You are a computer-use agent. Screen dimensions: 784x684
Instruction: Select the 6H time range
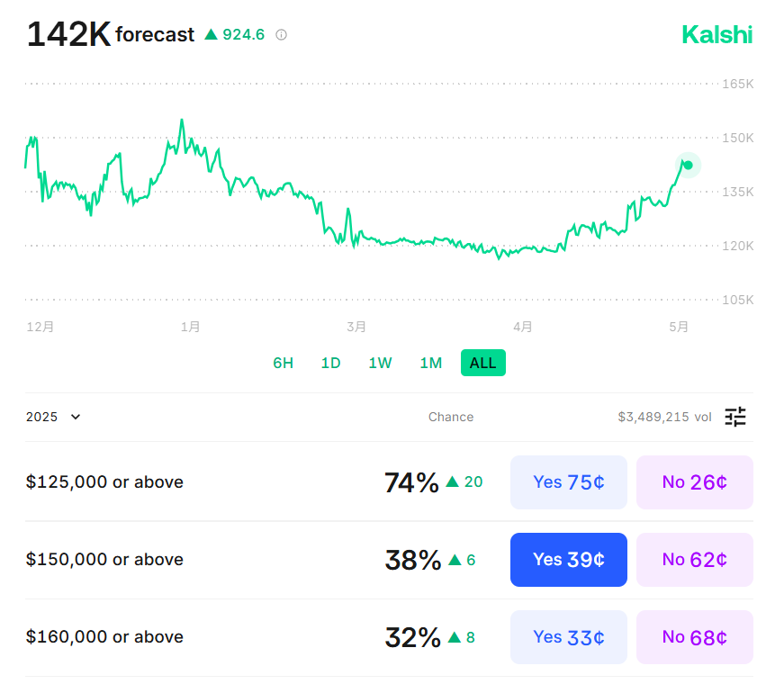click(x=284, y=363)
